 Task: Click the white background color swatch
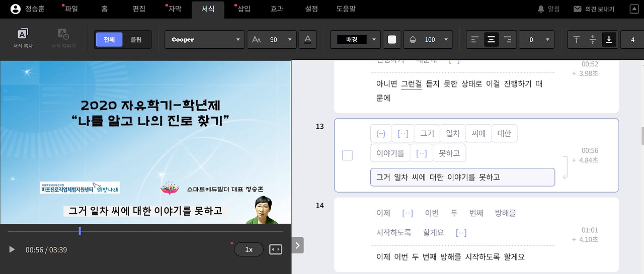click(392, 40)
